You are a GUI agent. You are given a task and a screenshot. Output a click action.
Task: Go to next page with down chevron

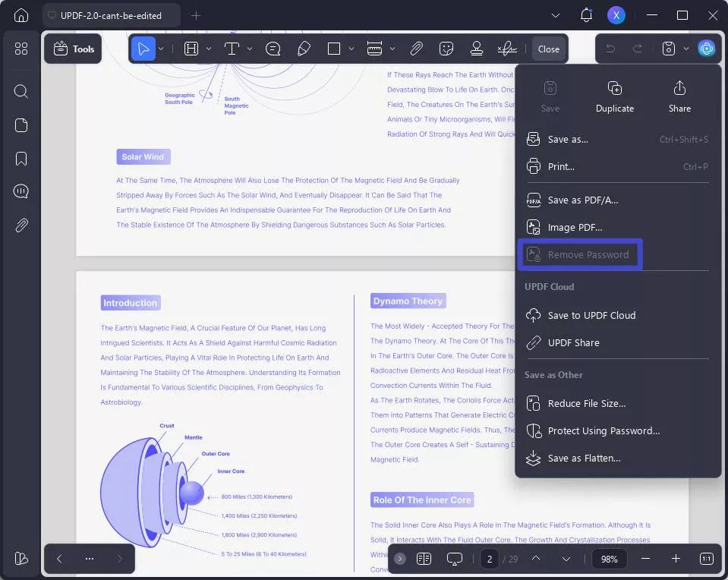pyautogui.click(x=566, y=559)
